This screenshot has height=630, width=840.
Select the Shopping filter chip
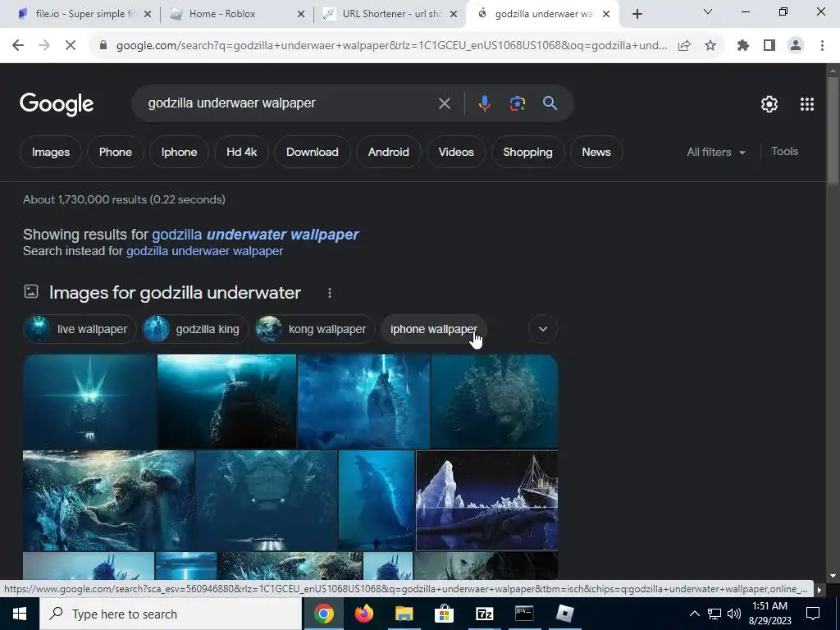pyautogui.click(x=527, y=152)
